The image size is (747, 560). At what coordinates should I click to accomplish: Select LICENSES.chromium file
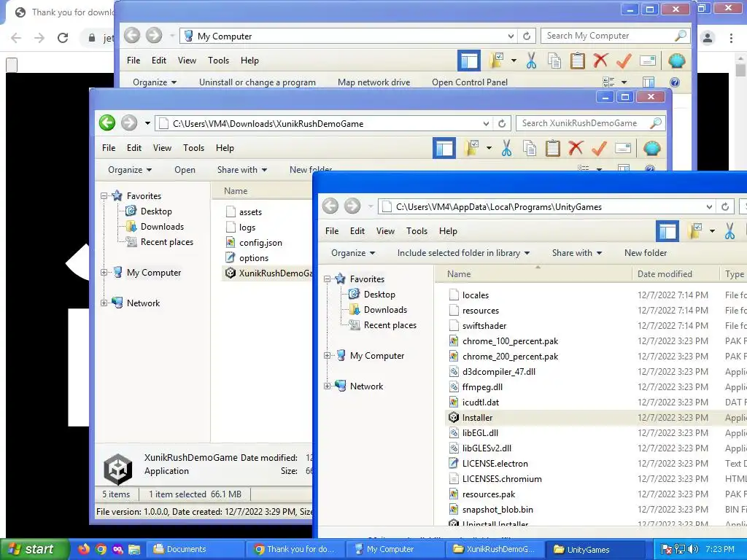(x=502, y=479)
